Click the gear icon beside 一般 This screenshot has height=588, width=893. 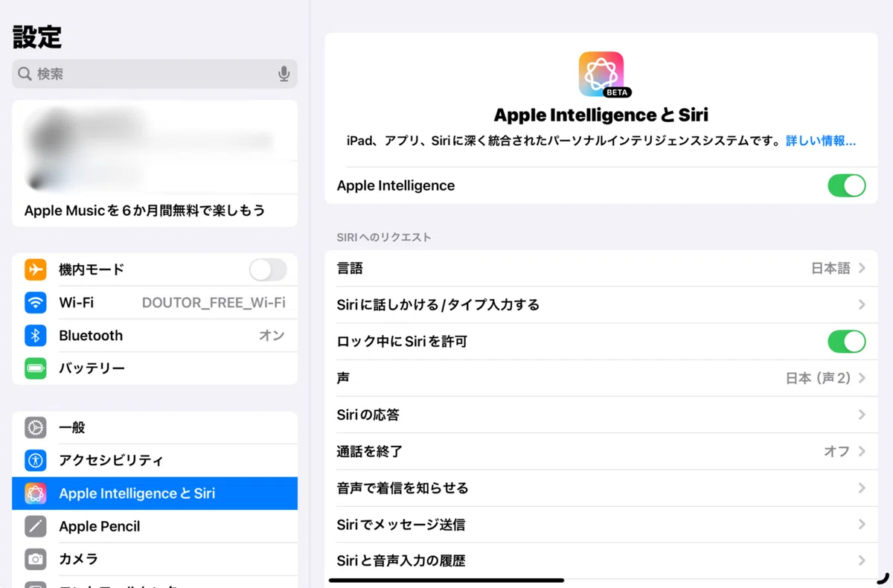[35, 427]
